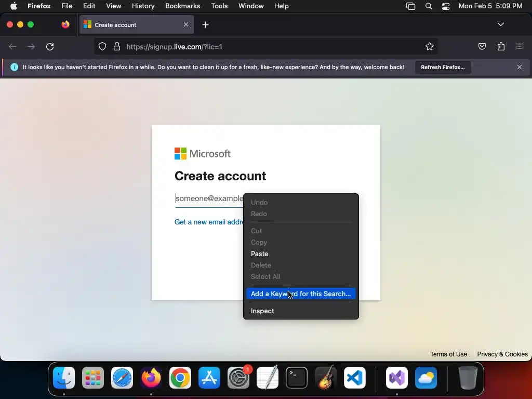Viewport: 532px width, 399px height.
Task: Open the Privacy & Cookies link
Action: (502, 354)
